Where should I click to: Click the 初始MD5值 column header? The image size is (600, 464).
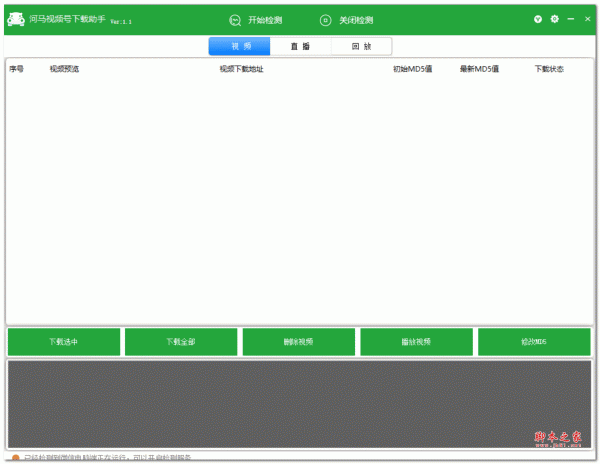[x=412, y=69]
